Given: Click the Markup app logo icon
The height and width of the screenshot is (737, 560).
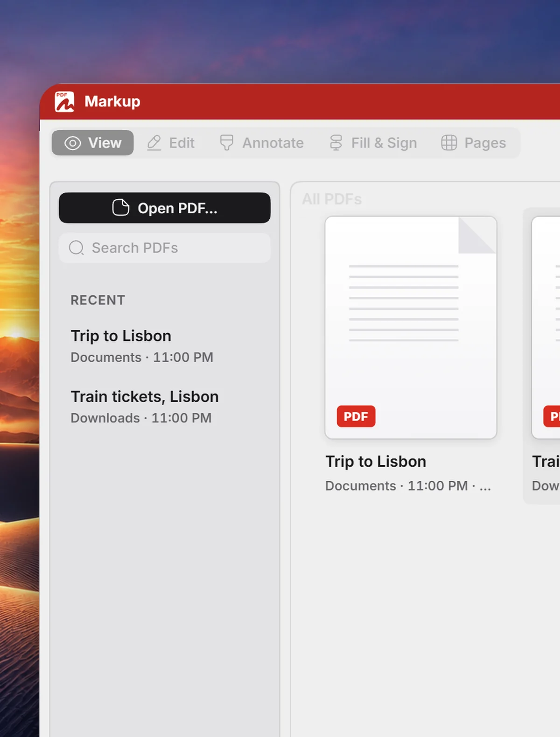Looking at the screenshot, I should click(x=64, y=101).
